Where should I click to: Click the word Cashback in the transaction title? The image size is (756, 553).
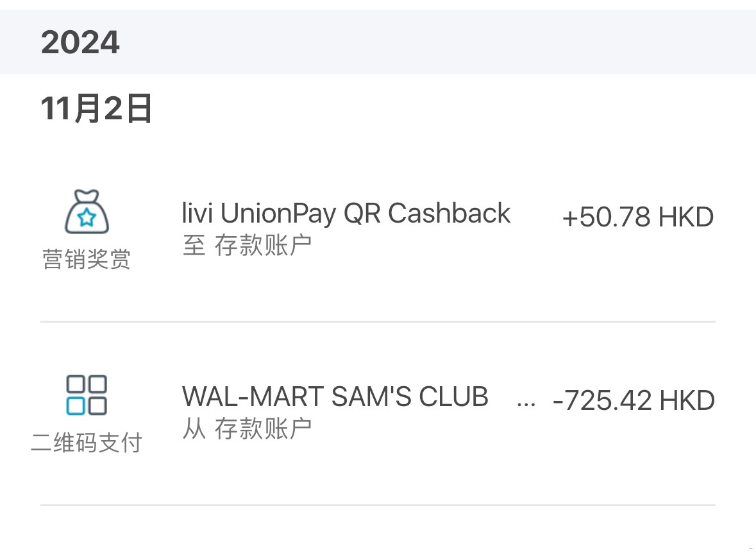pos(449,214)
